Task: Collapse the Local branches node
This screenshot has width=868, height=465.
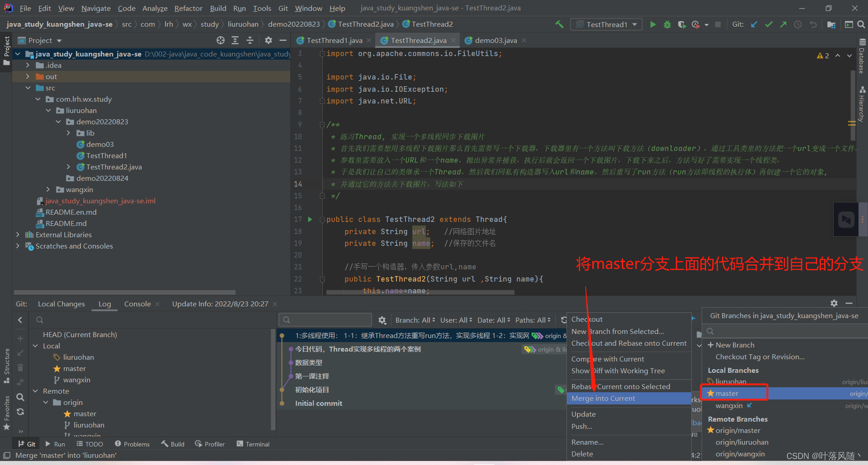Action: click(36, 346)
